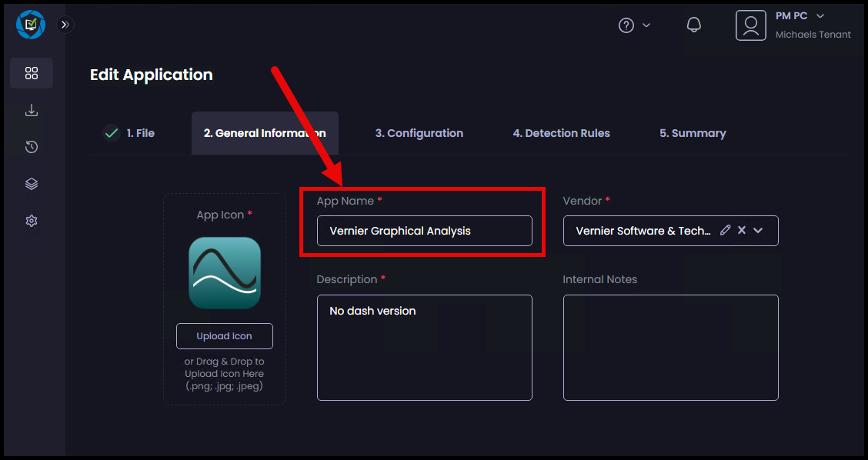Switch to the 3. Configuration tab
Screen dimensions: 868x460
(419, 133)
